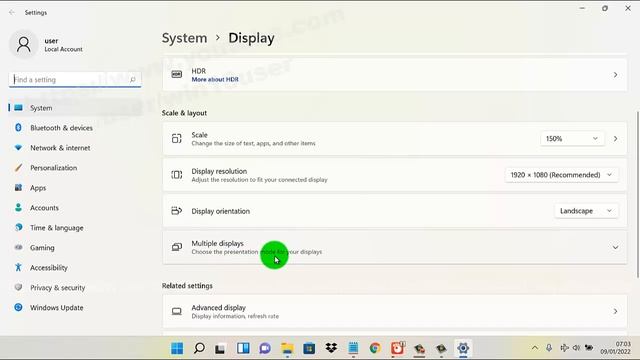
Task: Click the volume speaker icon in tray
Action: [576, 348]
